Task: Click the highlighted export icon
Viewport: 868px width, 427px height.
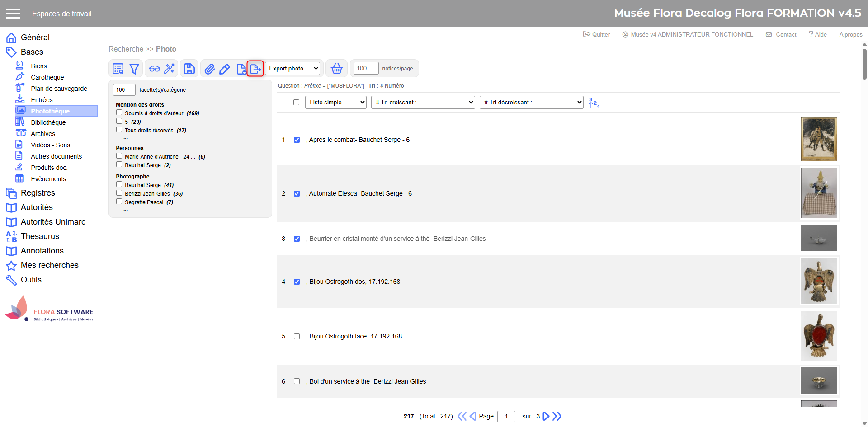Action: (255, 69)
